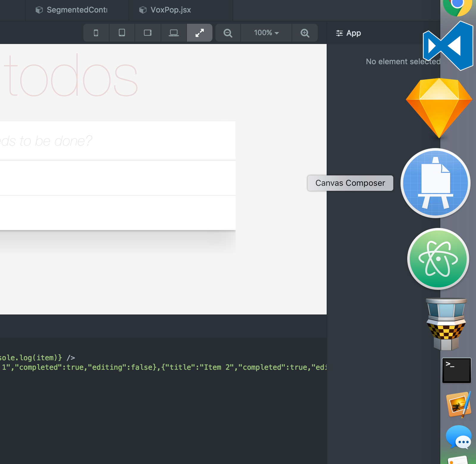Zoom out with the magnifier minus icon

click(x=228, y=33)
